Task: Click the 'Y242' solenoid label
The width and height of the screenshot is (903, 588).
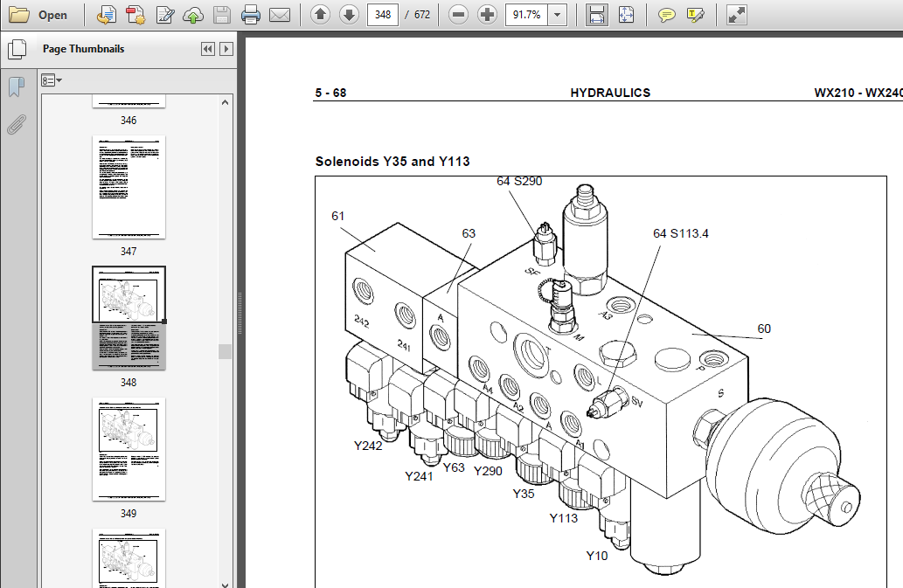Action: [x=368, y=446]
